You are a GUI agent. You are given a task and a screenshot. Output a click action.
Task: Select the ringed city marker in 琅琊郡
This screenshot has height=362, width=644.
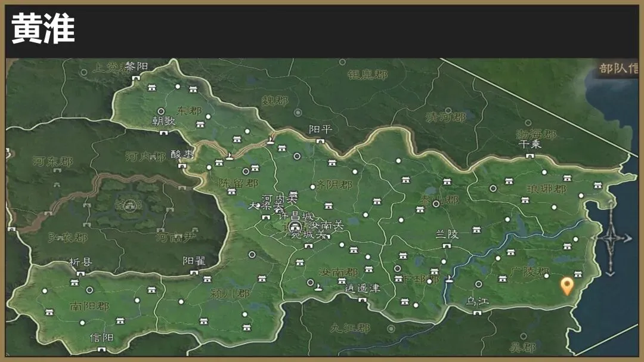pos(493,188)
